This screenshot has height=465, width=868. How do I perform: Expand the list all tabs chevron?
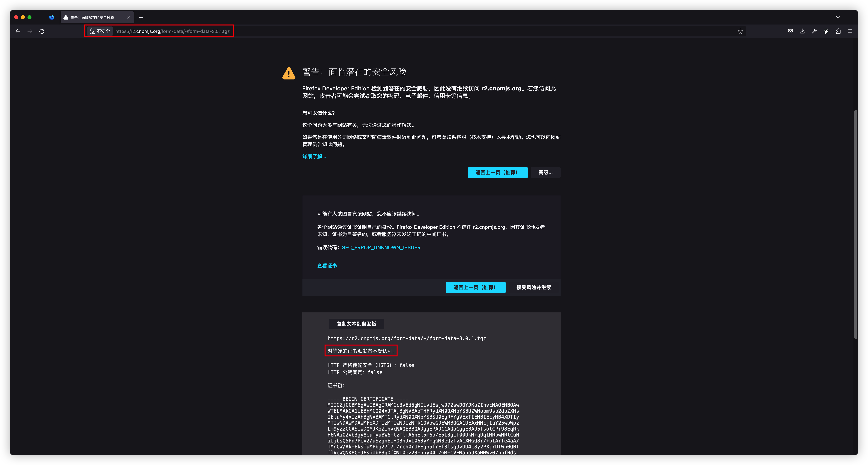[838, 17]
